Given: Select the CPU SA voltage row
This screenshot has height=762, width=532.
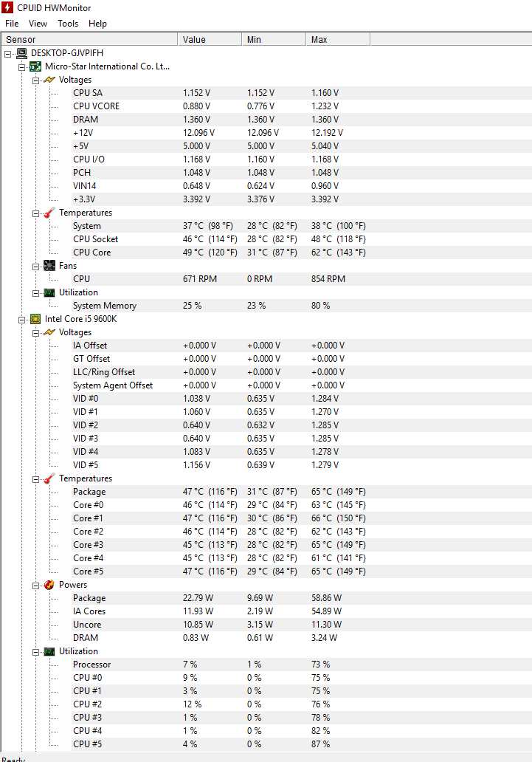Looking at the screenshot, I should pyautogui.click(x=301, y=93).
